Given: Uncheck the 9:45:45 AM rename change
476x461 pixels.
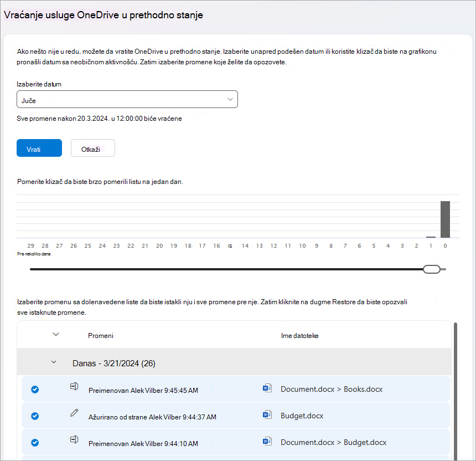Looking at the screenshot, I should (35, 390).
